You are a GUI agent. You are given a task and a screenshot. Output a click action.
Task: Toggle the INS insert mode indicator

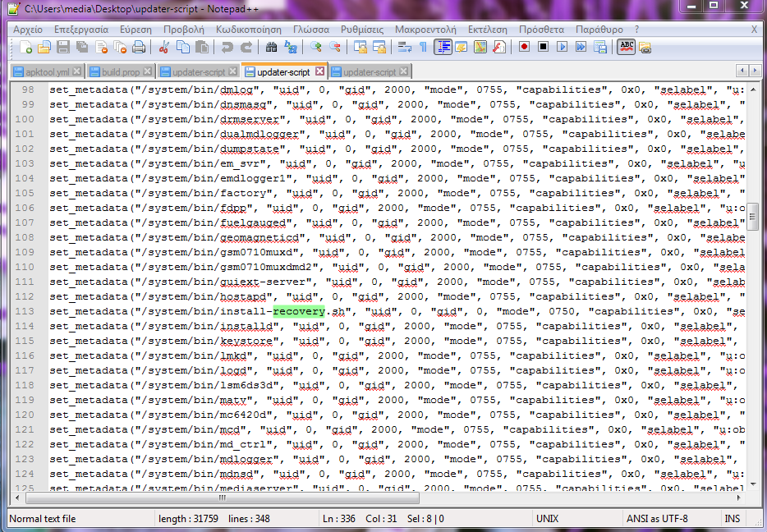[x=732, y=519]
